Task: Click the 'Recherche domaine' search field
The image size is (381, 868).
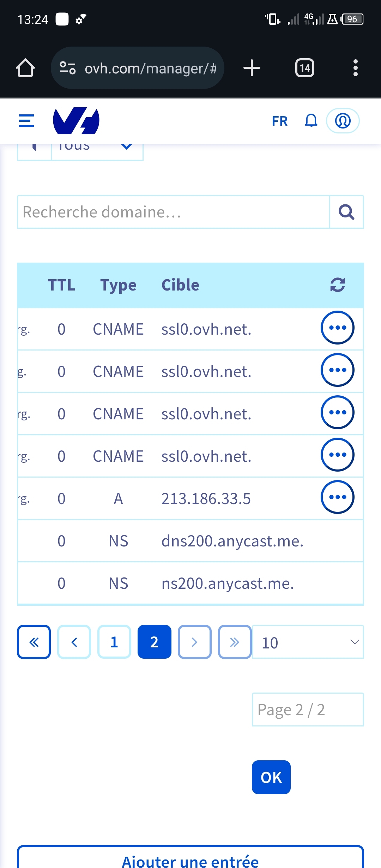Action: pyautogui.click(x=173, y=212)
